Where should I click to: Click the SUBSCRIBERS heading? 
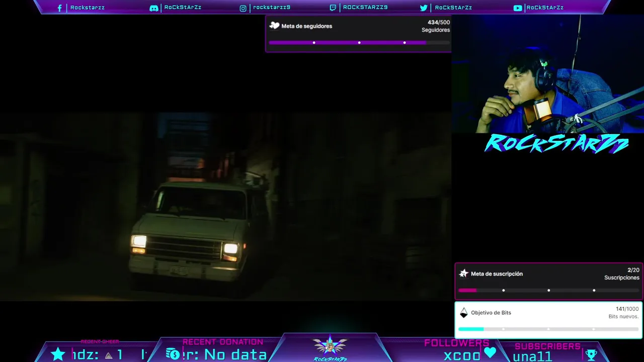point(547,346)
